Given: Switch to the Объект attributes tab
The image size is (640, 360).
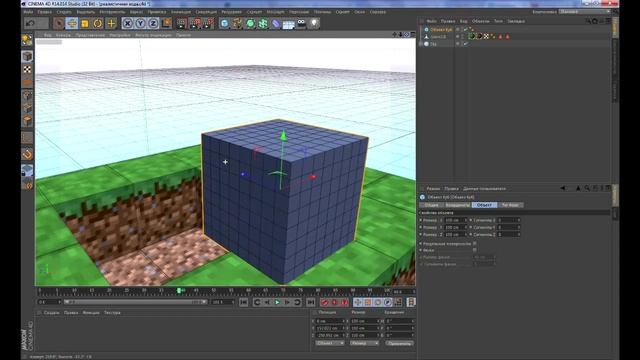Looking at the screenshot, I should click(484, 205).
